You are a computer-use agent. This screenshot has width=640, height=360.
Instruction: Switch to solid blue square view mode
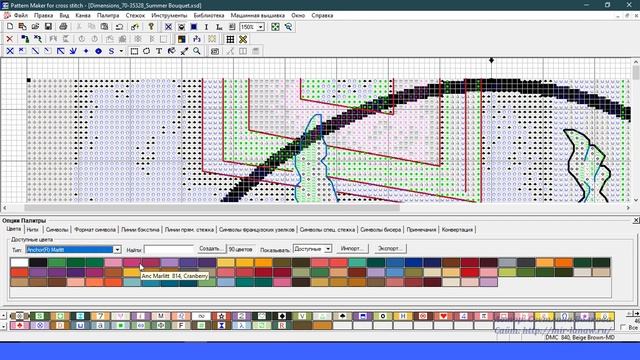194,27
